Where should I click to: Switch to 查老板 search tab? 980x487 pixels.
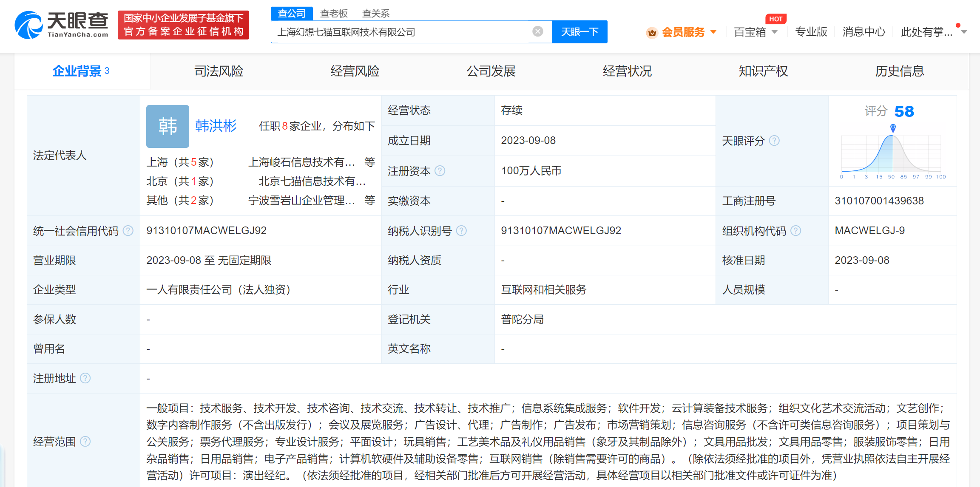click(334, 14)
